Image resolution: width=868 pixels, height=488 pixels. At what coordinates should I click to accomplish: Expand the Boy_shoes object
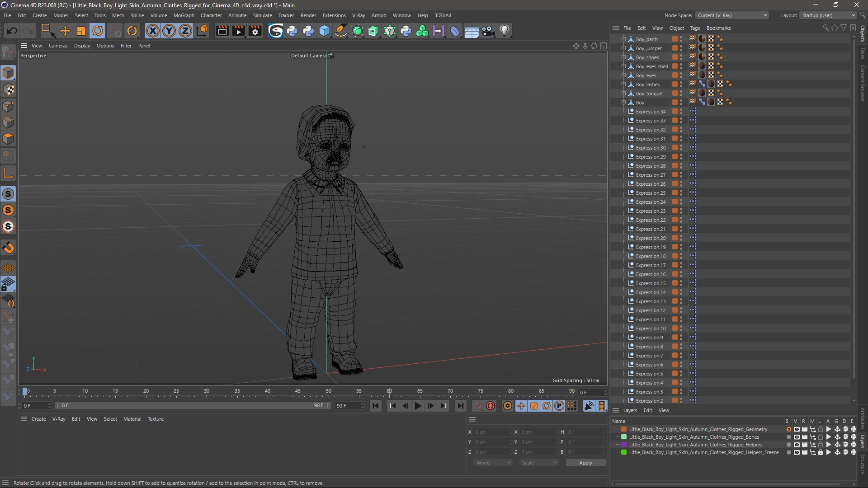pyautogui.click(x=623, y=57)
